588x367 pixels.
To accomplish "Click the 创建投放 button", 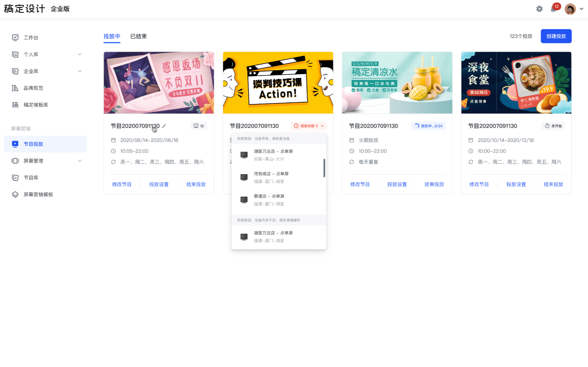I will point(556,36).
